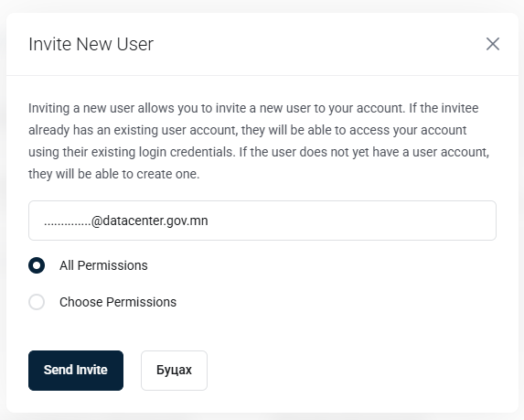Screen dimensions: 524x420
Task: Click the X icon beside the dialog title
Action: [x=493, y=44]
